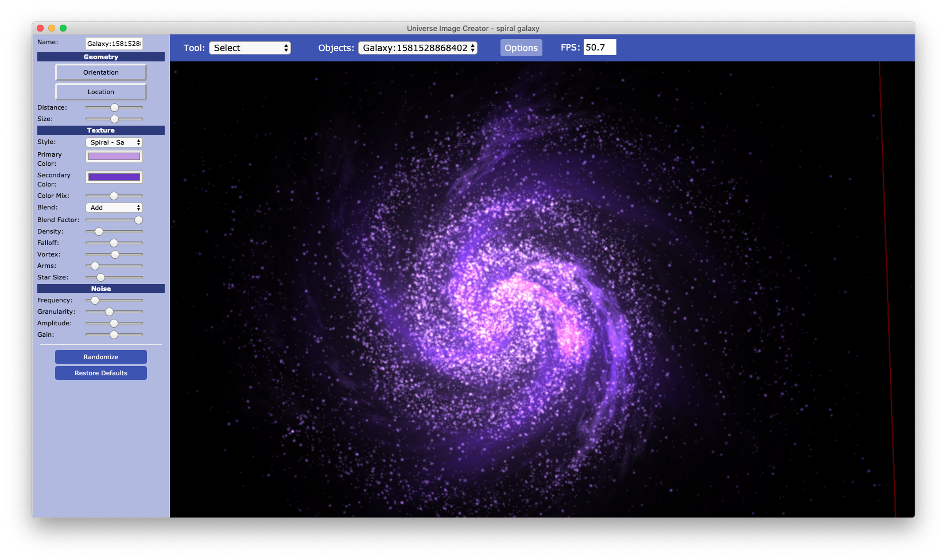Open the Objects dropdown for Galaxy:1581528868402
947x560 pixels.
click(x=417, y=48)
